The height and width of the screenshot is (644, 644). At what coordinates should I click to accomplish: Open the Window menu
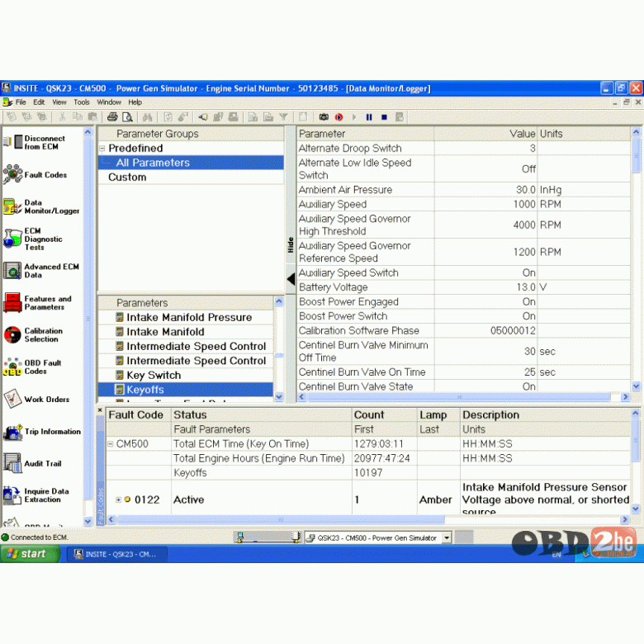109,102
